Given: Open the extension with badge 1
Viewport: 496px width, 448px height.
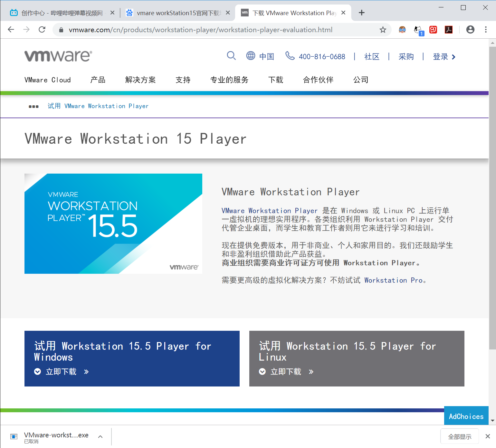Looking at the screenshot, I should click(x=419, y=30).
